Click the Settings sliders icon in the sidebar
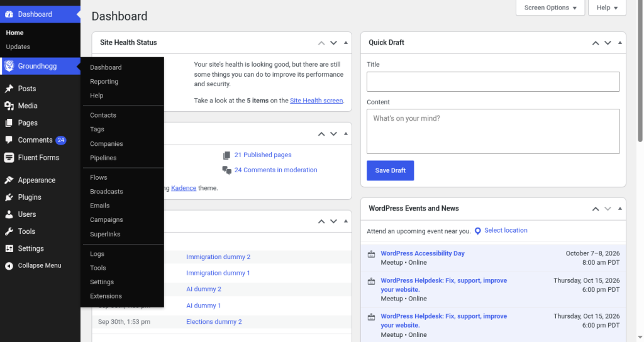This screenshot has height=342, width=644. (x=9, y=249)
